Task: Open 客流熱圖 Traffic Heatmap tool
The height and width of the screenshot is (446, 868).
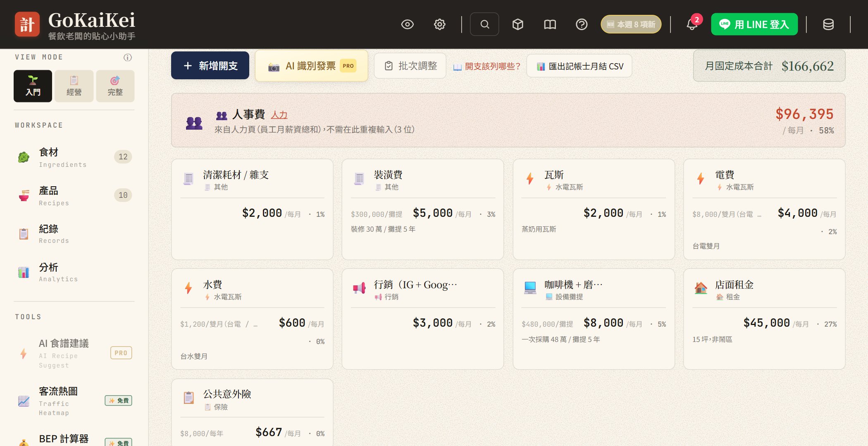Action: (x=74, y=401)
